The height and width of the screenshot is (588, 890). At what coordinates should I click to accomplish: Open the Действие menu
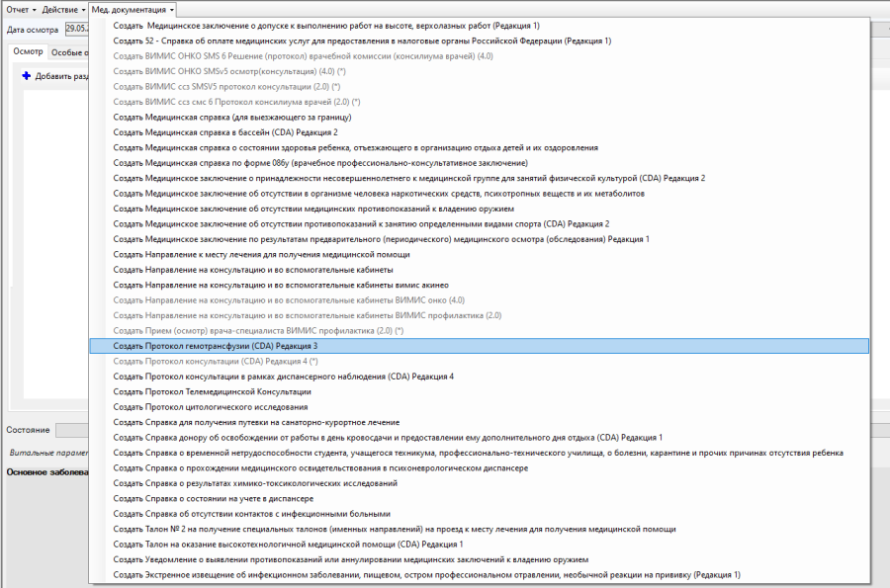tap(63, 10)
